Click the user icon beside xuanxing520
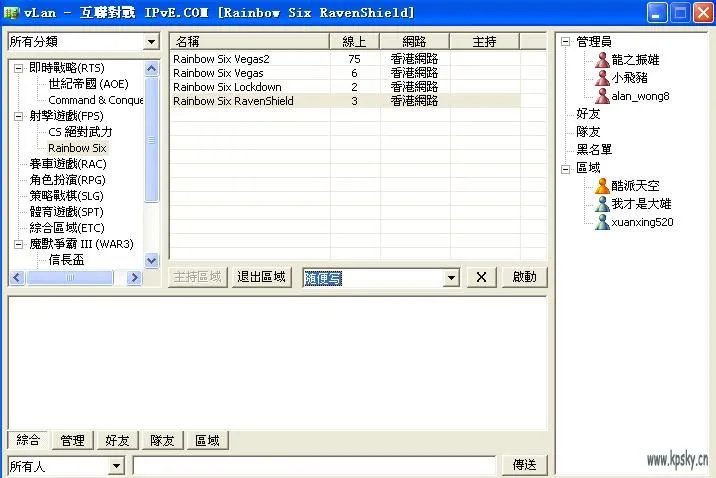This screenshot has height=478, width=716. [602, 222]
